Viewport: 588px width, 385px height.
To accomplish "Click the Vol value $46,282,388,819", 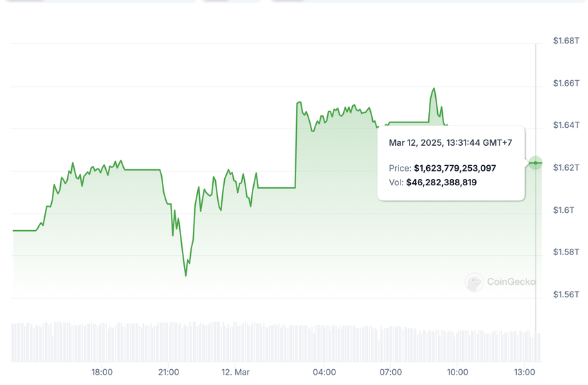I will (x=441, y=182).
